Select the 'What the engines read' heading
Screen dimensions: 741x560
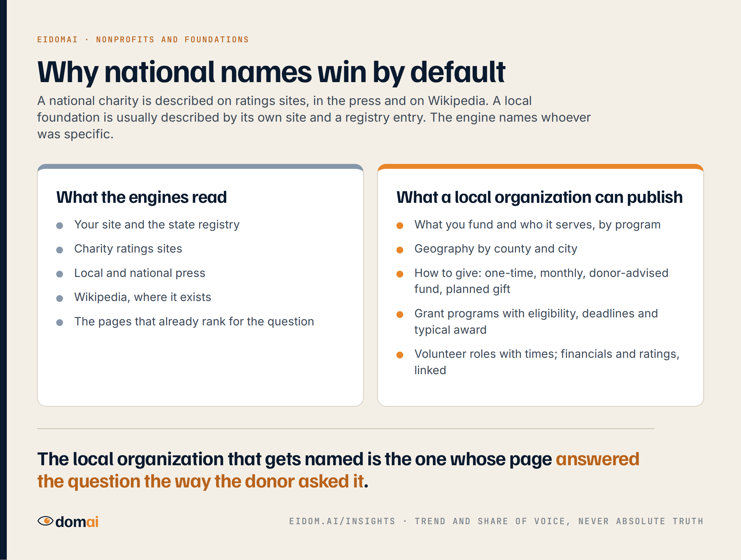pos(141,197)
